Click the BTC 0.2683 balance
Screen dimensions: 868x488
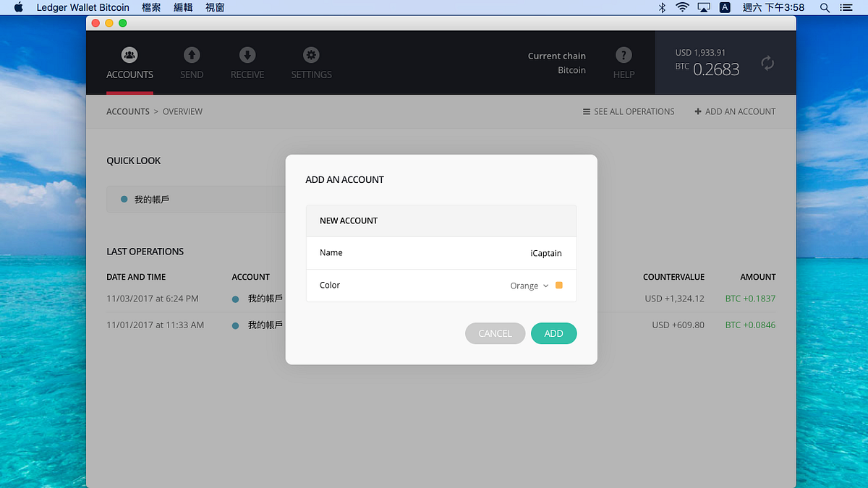tap(707, 69)
